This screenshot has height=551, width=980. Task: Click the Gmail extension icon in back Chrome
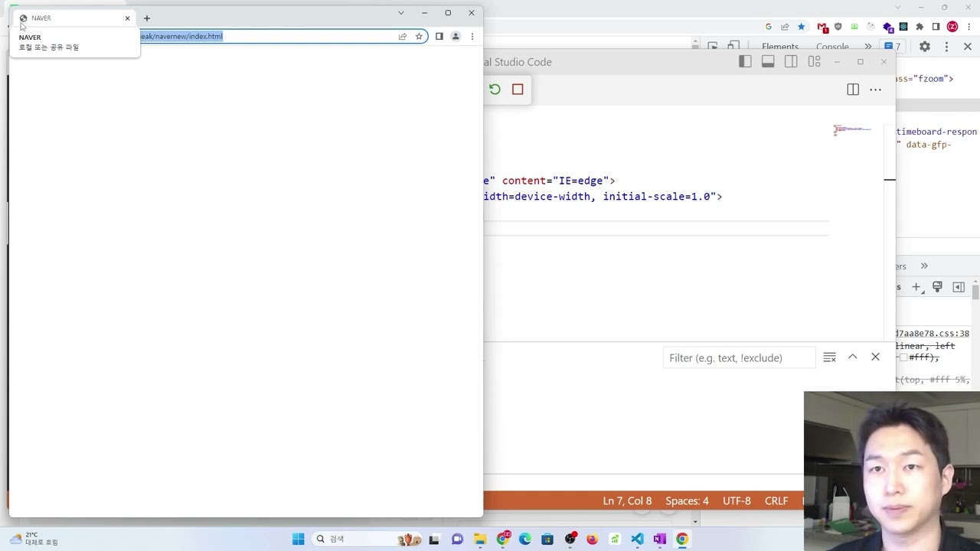tap(822, 27)
